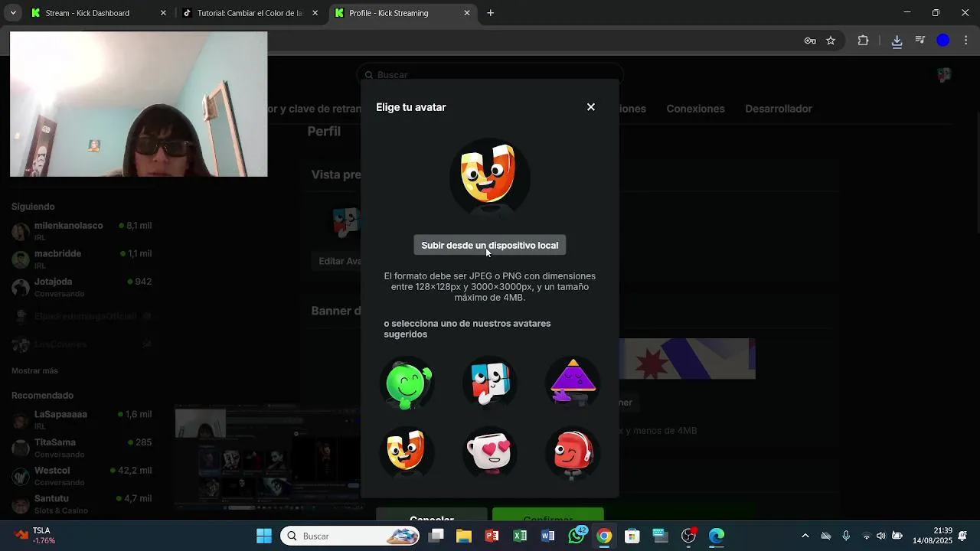
Task: Open LaSapaaaaa recommended channel
Action: click(x=82, y=419)
